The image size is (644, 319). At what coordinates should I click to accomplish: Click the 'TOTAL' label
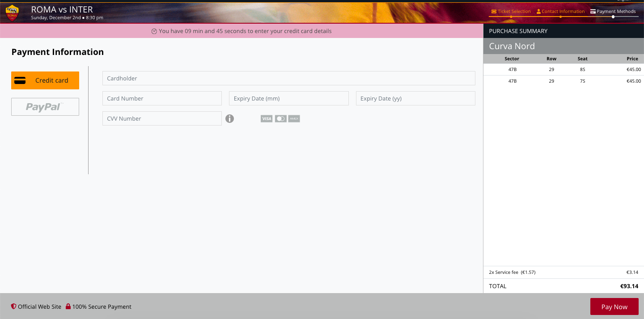tap(498, 286)
